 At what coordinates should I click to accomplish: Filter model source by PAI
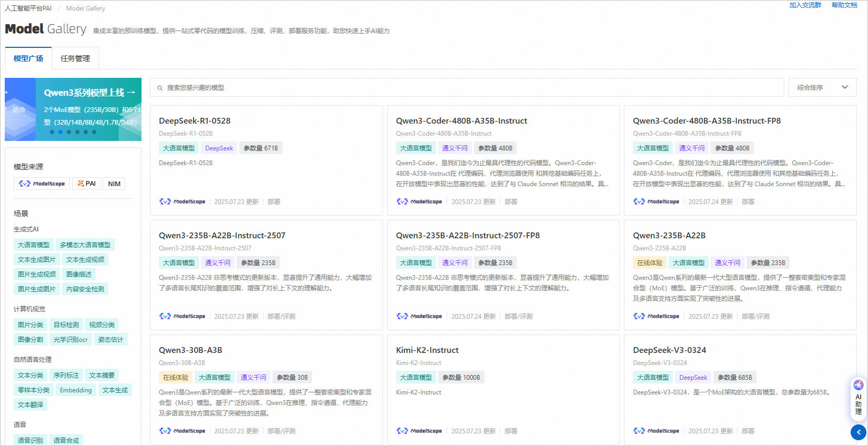[86, 184]
